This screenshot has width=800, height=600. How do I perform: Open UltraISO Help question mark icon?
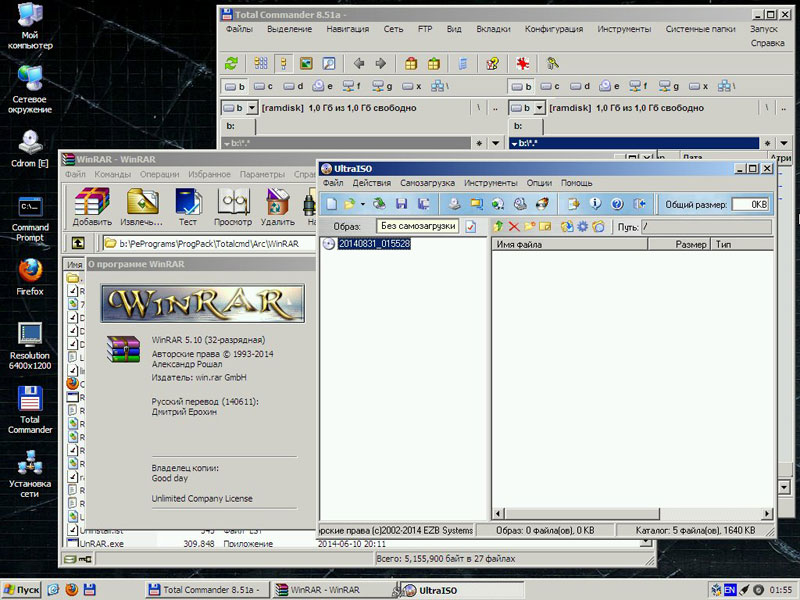click(617, 204)
